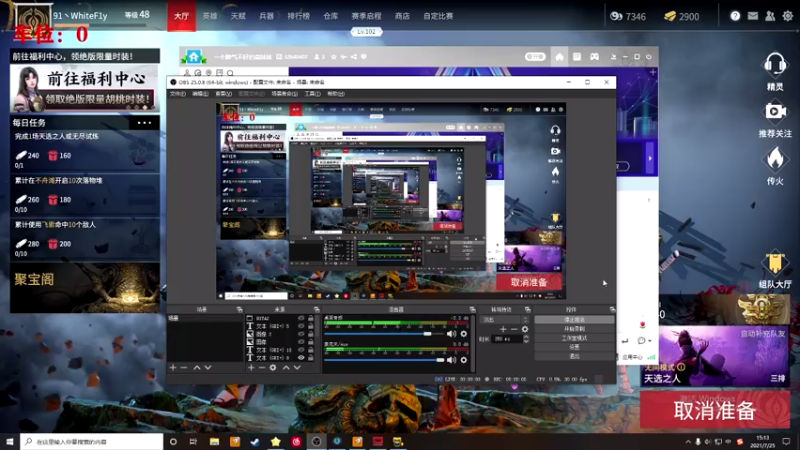Click the OBS icon in the taskbar

click(316, 441)
